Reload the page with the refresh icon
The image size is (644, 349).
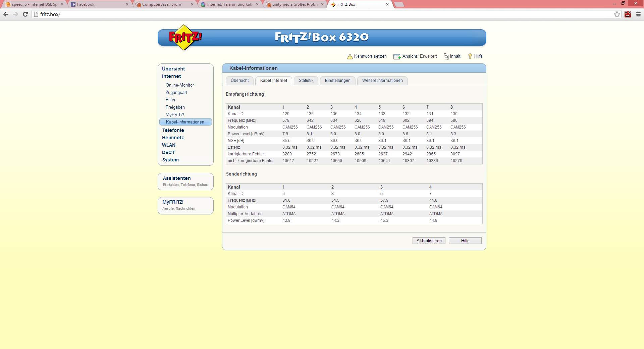click(x=25, y=14)
